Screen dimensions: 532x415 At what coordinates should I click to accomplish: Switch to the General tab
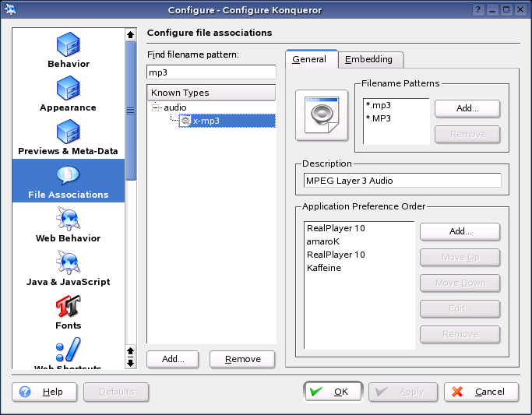click(312, 59)
